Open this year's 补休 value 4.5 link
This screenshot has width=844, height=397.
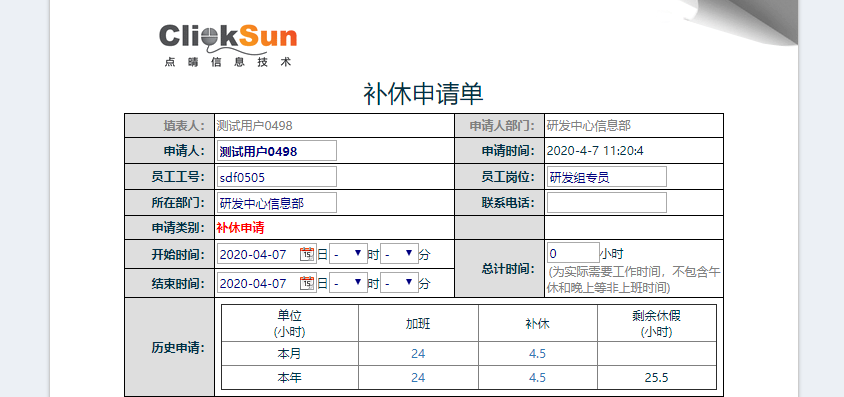point(537,378)
